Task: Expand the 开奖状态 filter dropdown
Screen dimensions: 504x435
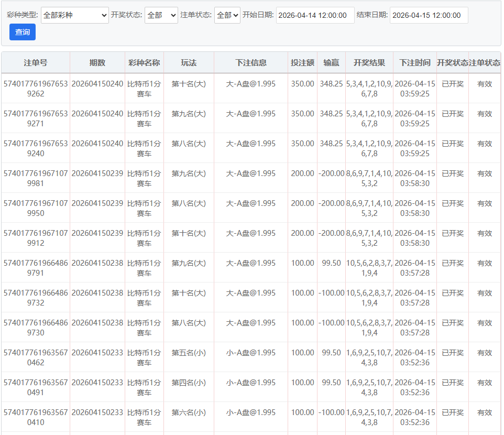Action: 161,15
